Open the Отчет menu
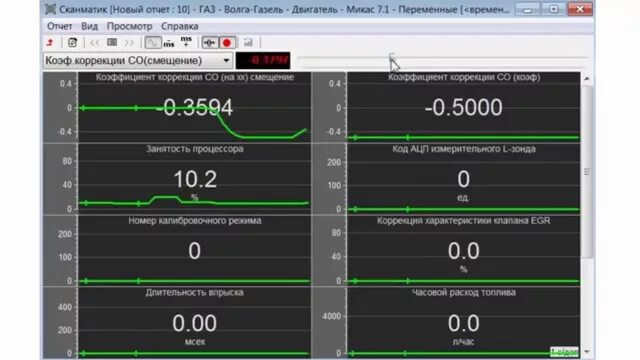640x360 pixels. coord(60,26)
